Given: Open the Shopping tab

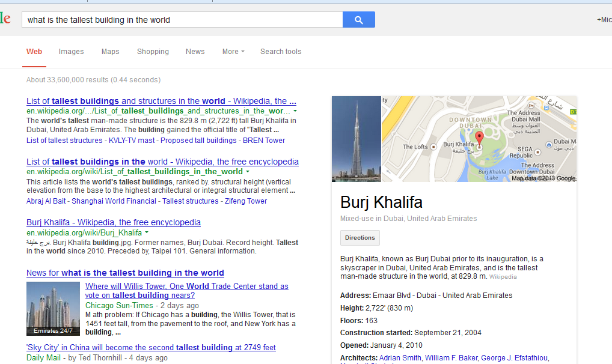Looking at the screenshot, I should 153,52.
